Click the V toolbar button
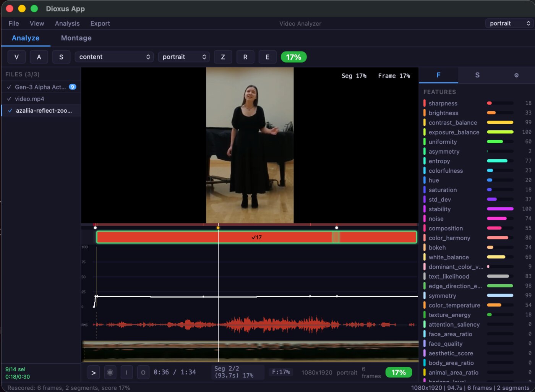This screenshot has width=535, height=392. coord(16,57)
